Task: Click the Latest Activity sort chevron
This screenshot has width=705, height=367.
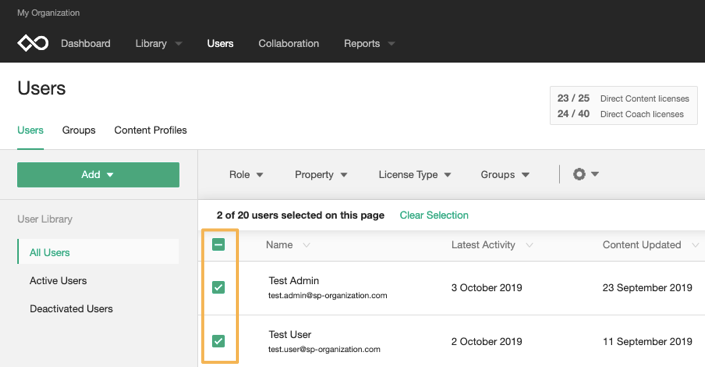Action: point(529,245)
